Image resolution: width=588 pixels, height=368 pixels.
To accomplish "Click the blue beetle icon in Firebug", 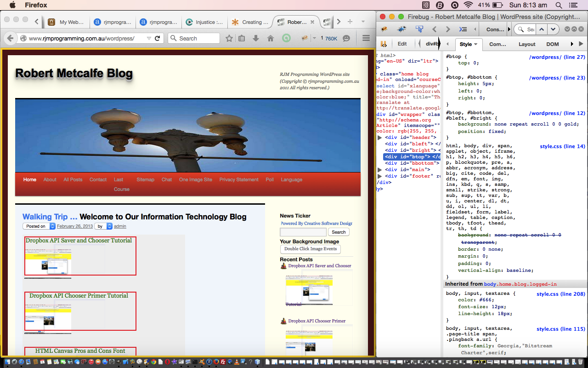I will click(401, 29).
